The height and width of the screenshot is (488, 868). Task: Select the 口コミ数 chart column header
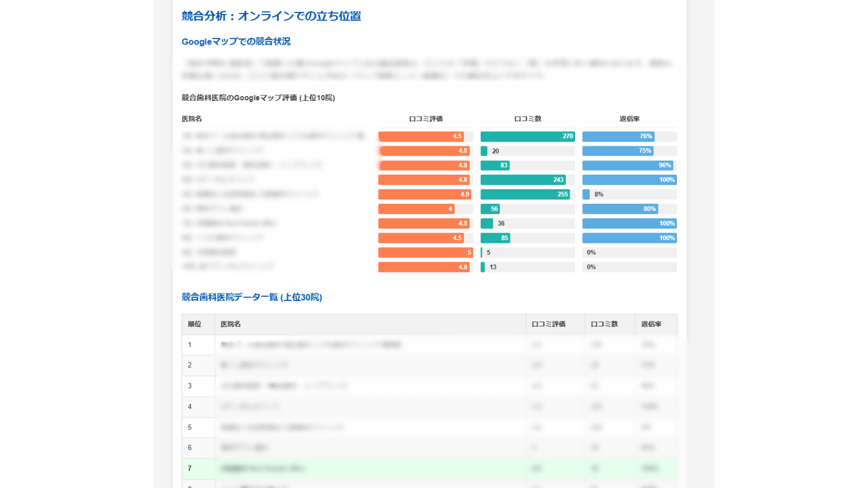(527, 118)
